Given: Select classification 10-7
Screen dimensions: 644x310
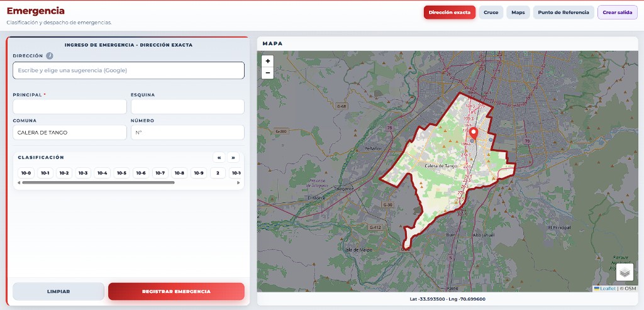Looking at the screenshot, I should coord(160,174).
